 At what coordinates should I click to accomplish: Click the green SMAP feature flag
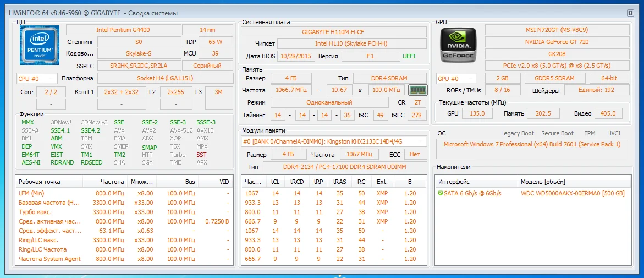click(x=150, y=147)
